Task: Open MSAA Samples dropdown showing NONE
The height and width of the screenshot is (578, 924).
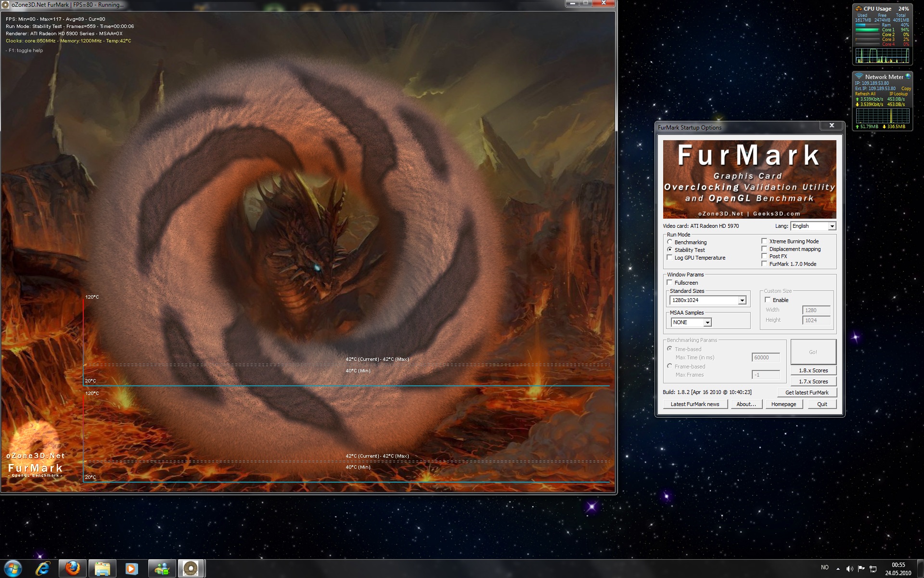Action: point(691,322)
